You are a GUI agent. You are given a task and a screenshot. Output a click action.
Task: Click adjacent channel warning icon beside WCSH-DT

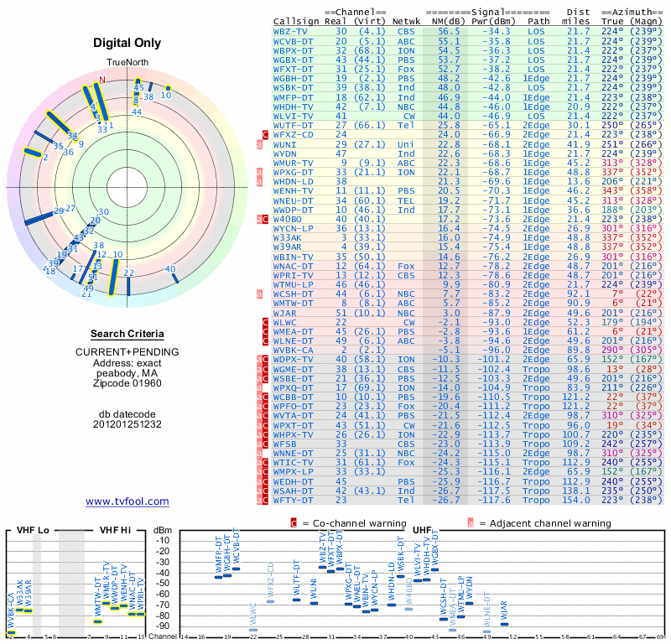pyautogui.click(x=259, y=294)
